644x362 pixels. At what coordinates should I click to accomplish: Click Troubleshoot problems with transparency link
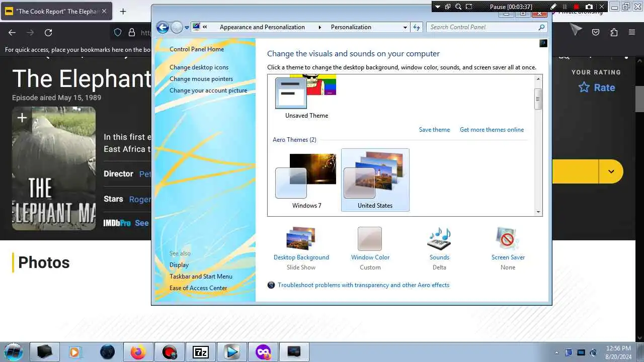363,285
